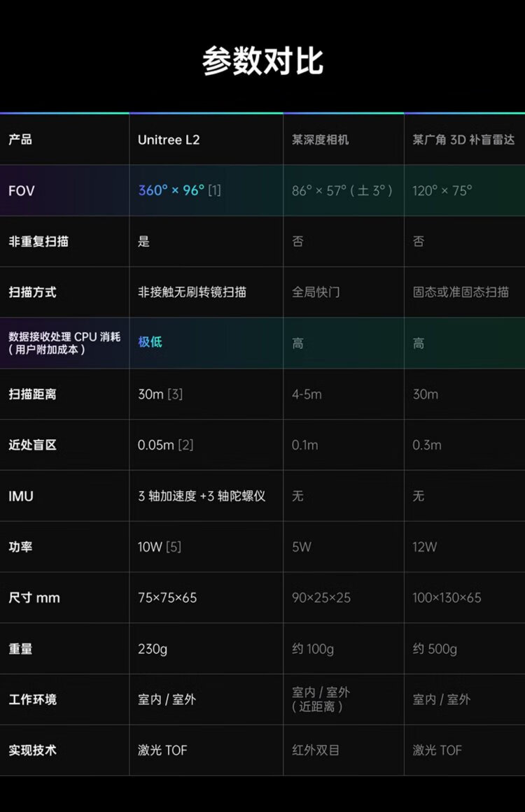Open footnote [1] beside 360° × 96°
This screenshot has width=525, height=812.
tap(214, 190)
